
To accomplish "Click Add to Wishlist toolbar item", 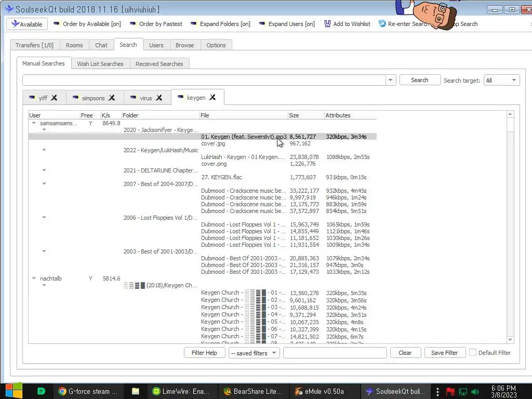I will [x=348, y=24].
